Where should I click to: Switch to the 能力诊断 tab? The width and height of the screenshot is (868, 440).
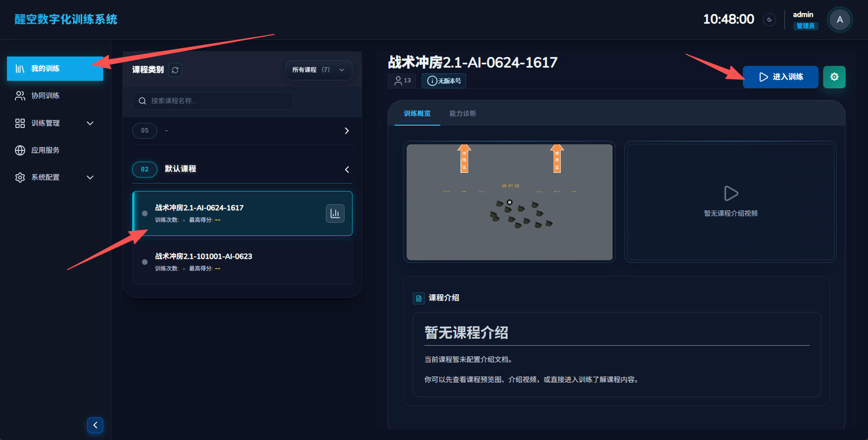tap(463, 114)
